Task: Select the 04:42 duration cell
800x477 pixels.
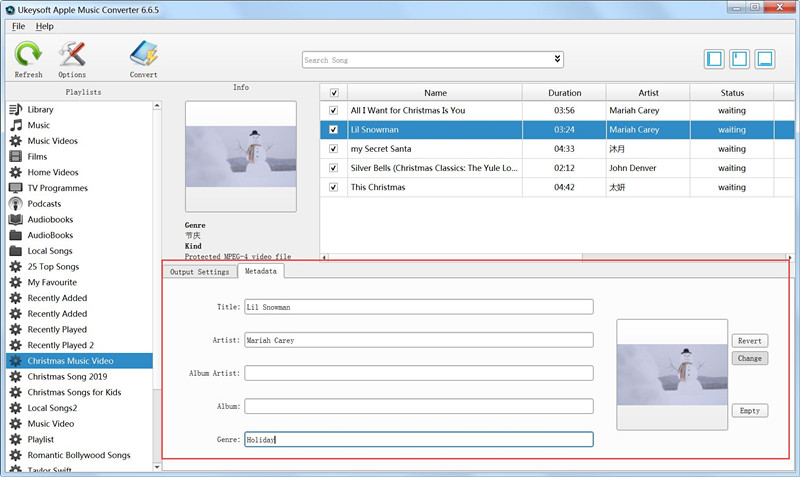Action: pos(564,187)
